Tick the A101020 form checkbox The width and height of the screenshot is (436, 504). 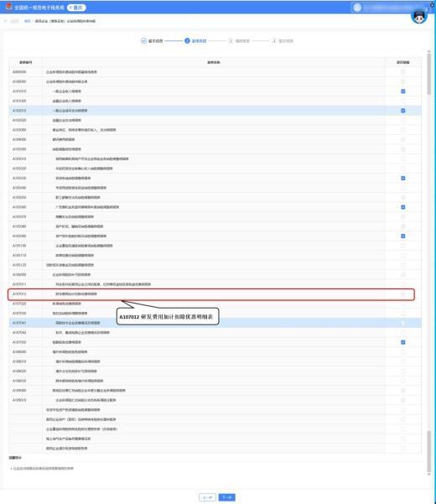403,101
